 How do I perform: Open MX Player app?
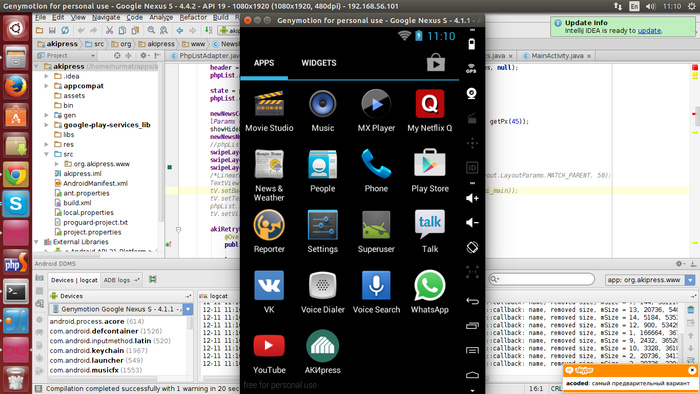click(x=376, y=111)
